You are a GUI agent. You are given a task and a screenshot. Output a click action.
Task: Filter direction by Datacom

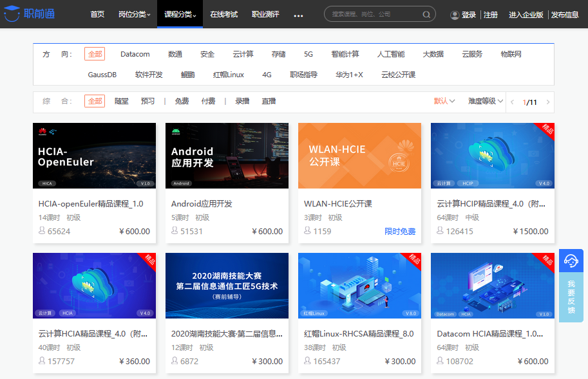pyautogui.click(x=135, y=54)
